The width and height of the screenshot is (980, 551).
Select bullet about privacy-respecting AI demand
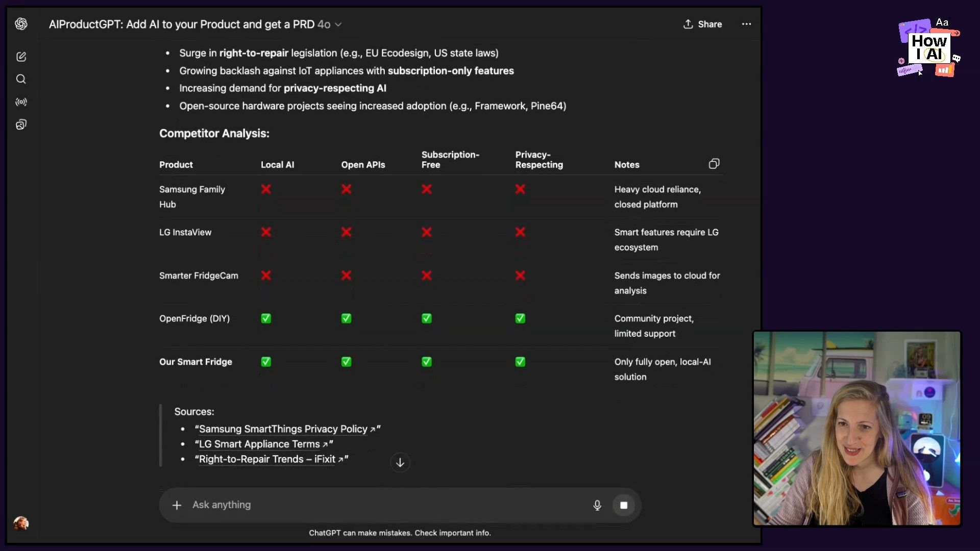pos(283,88)
